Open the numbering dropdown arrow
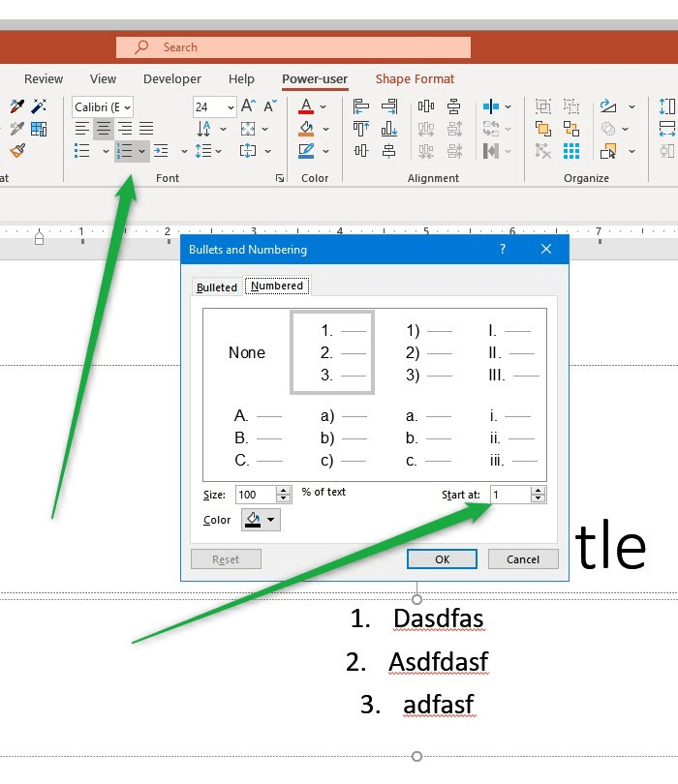This screenshot has height=784, width=678. coord(142,151)
